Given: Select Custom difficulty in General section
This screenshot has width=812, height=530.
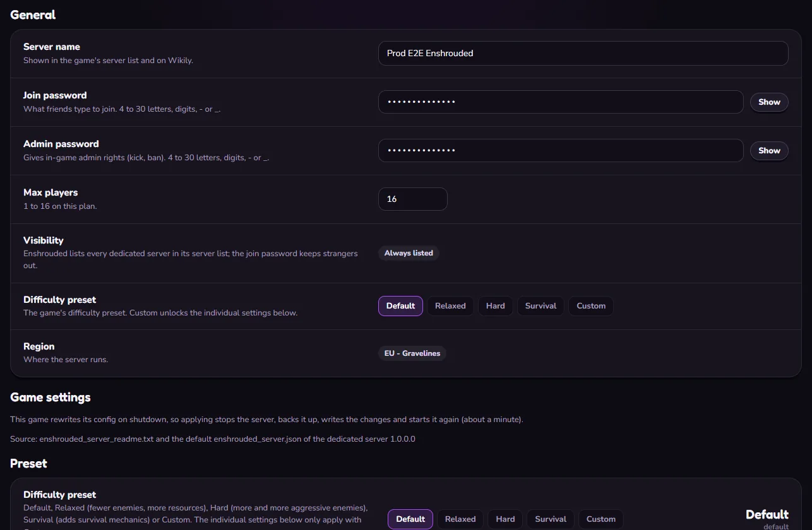Looking at the screenshot, I should (x=591, y=306).
